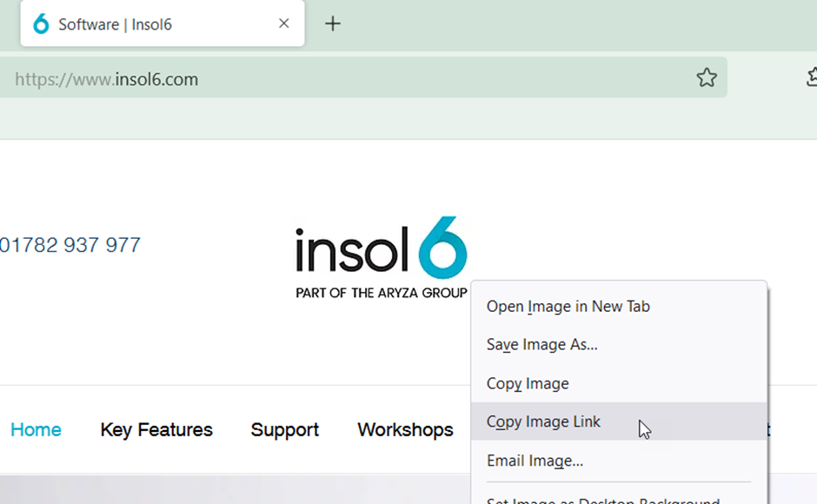Image resolution: width=817 pixels, height=504 pixels.
Task: Choose Set Image as Desktop Background
Action: point(602,500)
